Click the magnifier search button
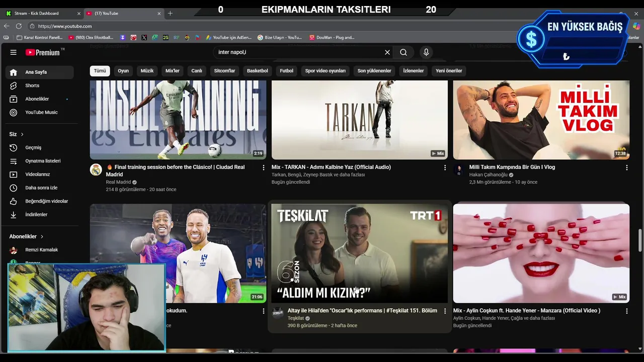 click(x=404, y=52)
